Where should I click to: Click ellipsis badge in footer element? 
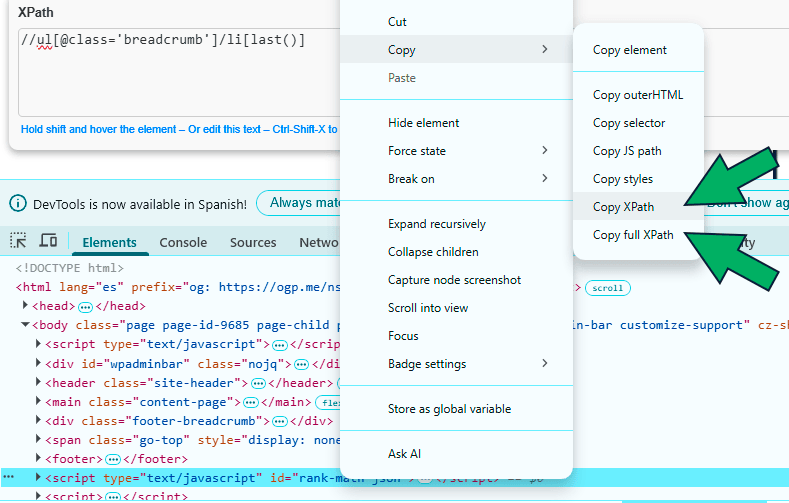click(113, 459)
